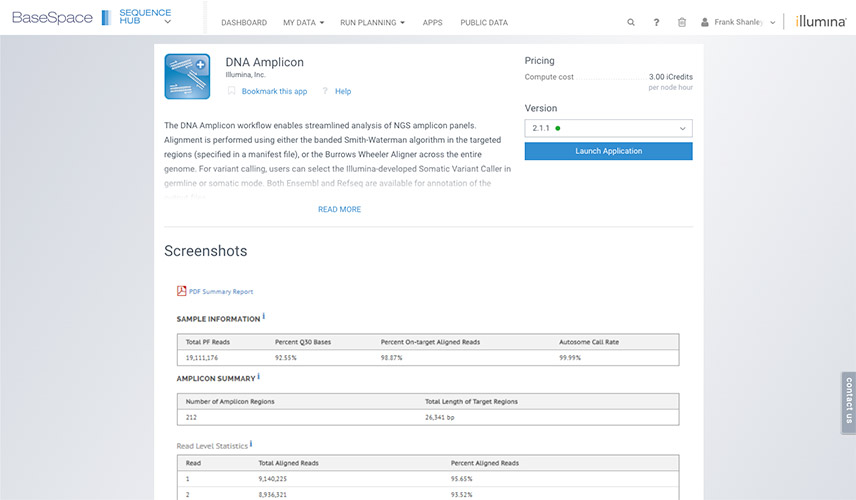This screenshot has height=500, width=856.
Task: Open the Run Planning menu
Action: click(372, 22)
